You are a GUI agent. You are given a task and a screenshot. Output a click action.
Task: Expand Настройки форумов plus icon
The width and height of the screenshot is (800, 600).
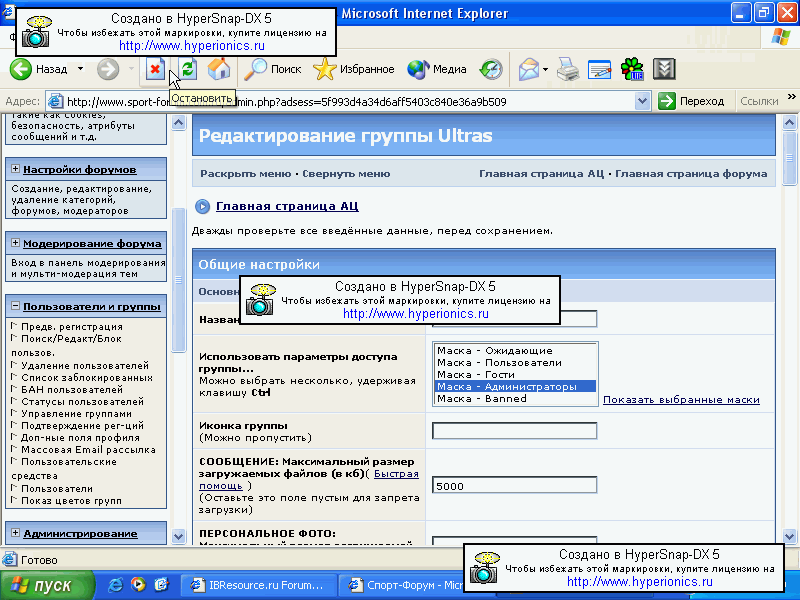pyautogui.click(x=15, y=169)
